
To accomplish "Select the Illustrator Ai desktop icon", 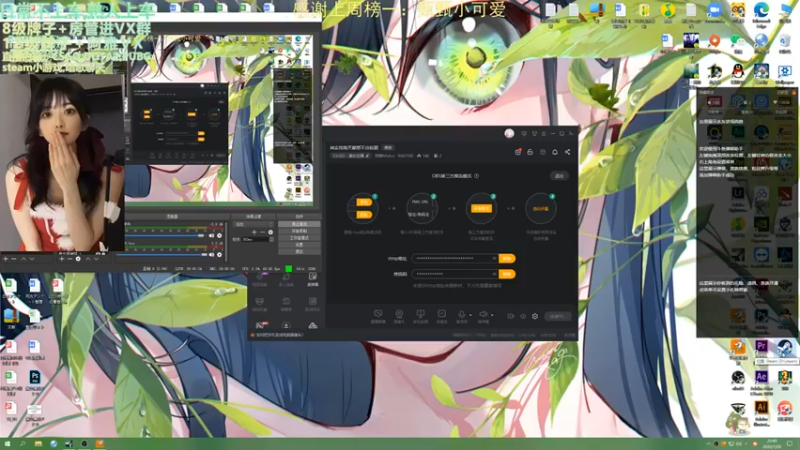I will point(761,407).
